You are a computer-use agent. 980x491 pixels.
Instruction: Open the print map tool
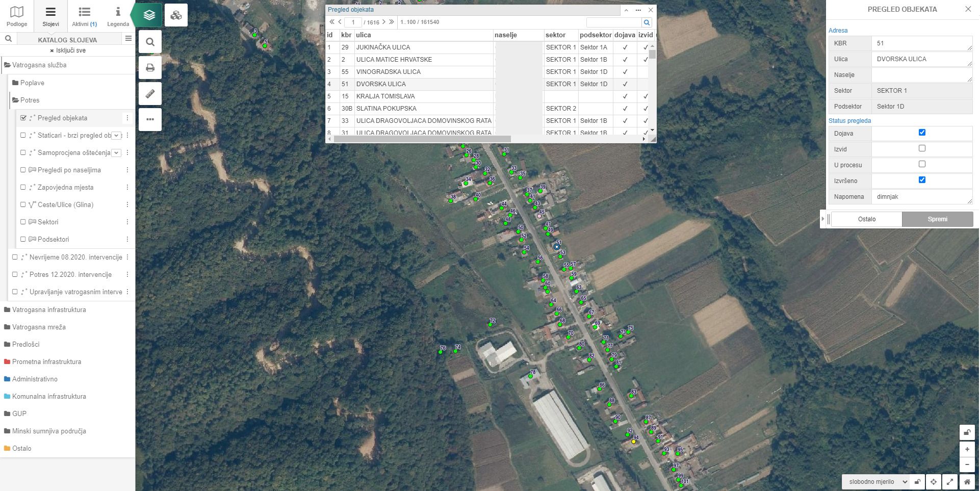tap(150, 68)
